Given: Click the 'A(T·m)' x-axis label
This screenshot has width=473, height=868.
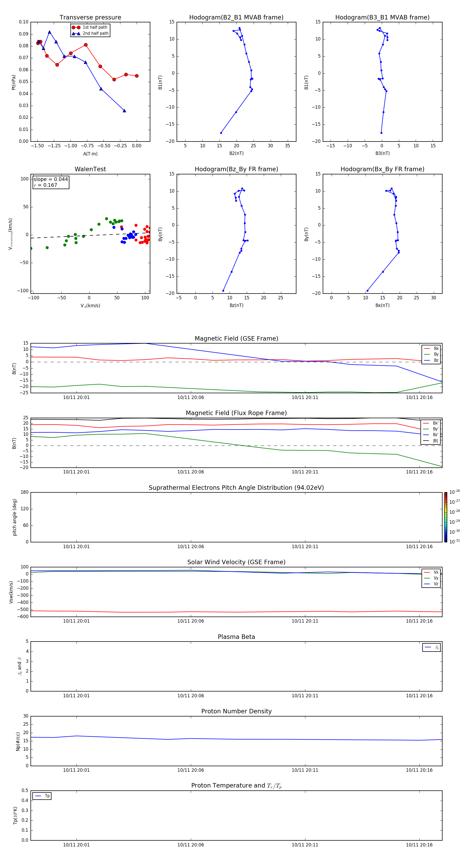Looking at the screenshot, I should tap(90, 154).
